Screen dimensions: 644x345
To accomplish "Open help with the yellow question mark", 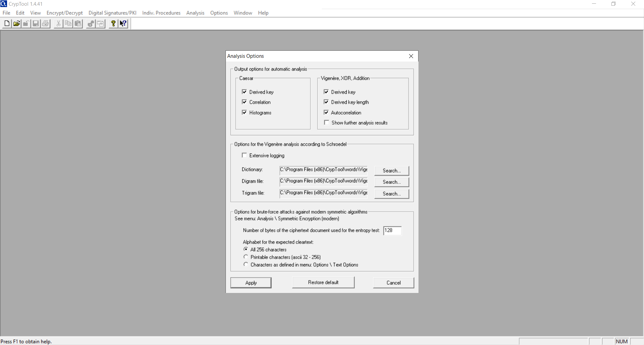I will (113, 24).
